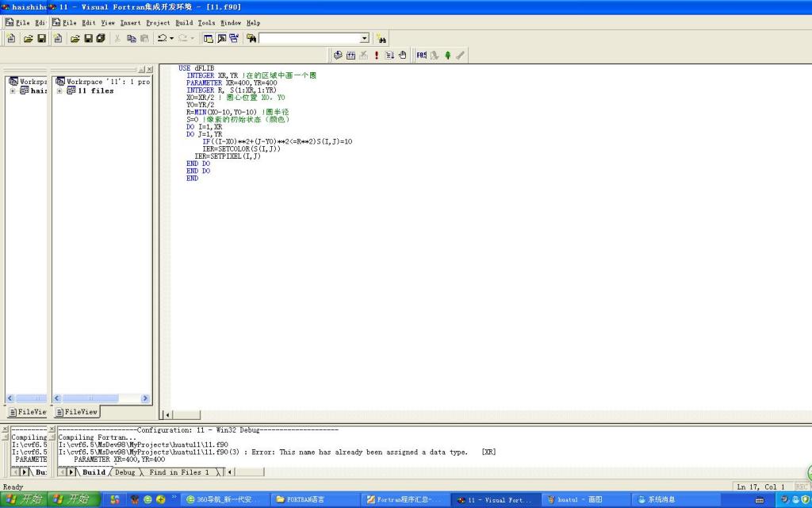Click the 'Error: This name has already' output line
Viewport: 812px width, 508px height.
277,452
